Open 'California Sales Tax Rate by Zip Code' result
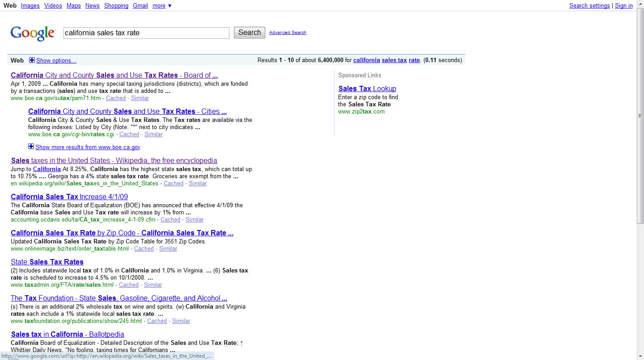Viewport: 644px width, 360px height. coord(122,233)
